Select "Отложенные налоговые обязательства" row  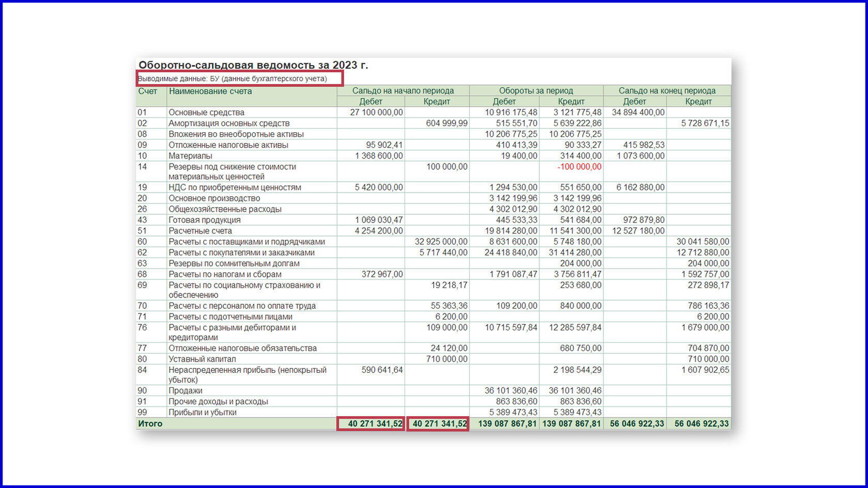click(433, 348)
